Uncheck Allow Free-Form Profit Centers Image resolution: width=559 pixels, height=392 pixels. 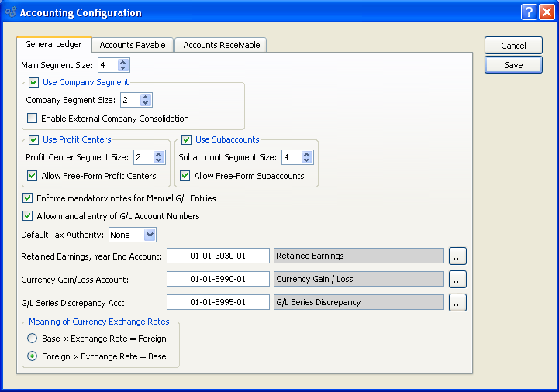33,176
